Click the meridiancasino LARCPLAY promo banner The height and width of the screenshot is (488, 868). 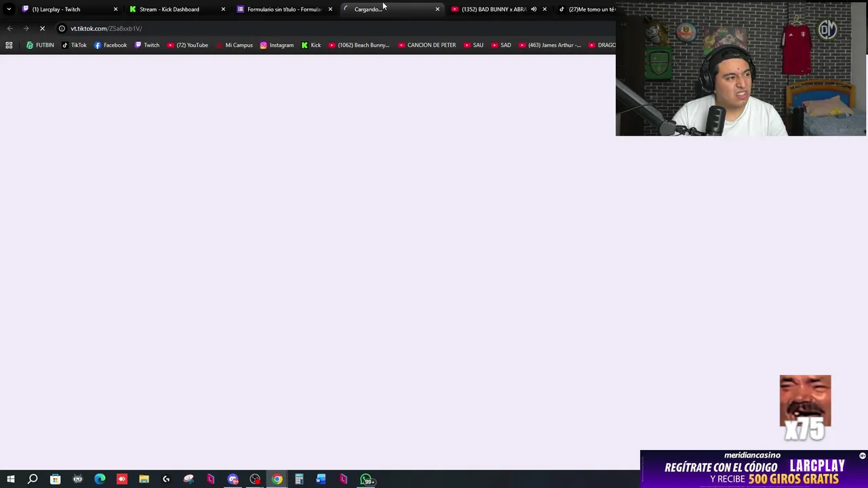(754, 469)
